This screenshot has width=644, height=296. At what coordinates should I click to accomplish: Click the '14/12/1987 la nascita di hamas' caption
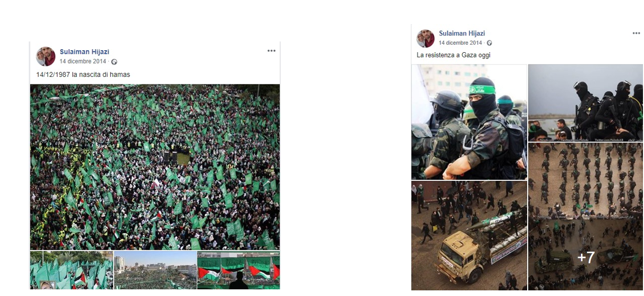point(83,75)
